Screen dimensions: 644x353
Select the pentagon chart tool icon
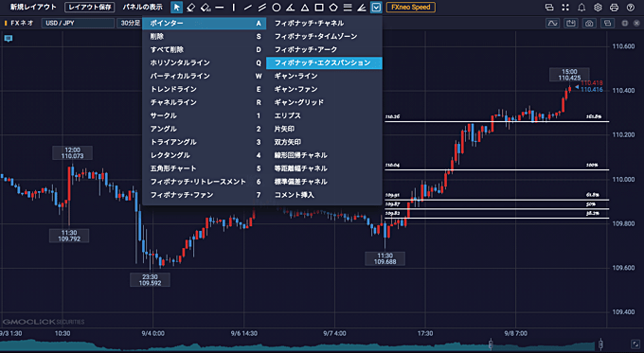point(333,8)
